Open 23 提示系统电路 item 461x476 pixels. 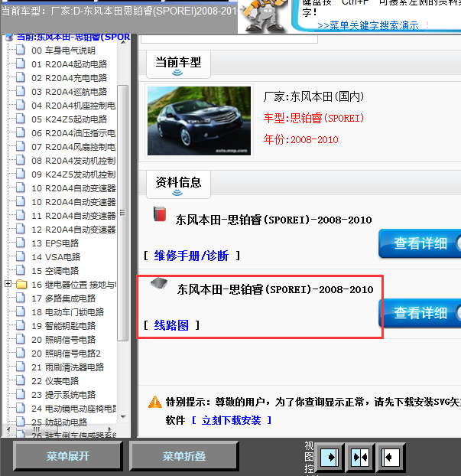click(63, 395)
